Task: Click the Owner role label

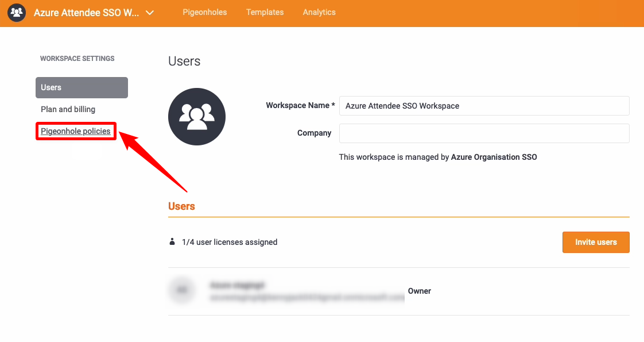Action: tap(420, 291)
